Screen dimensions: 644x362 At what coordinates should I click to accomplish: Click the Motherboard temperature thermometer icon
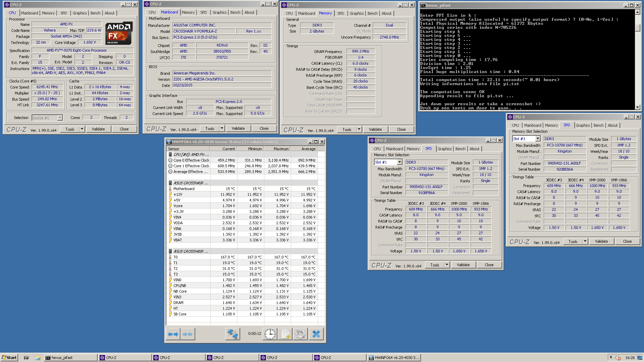pyautogui.click(x=170, y=189)
